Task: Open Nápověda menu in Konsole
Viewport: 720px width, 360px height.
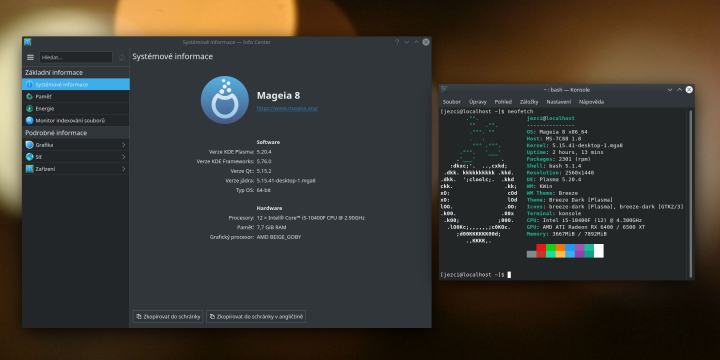Action: click(x=591, y=102)
